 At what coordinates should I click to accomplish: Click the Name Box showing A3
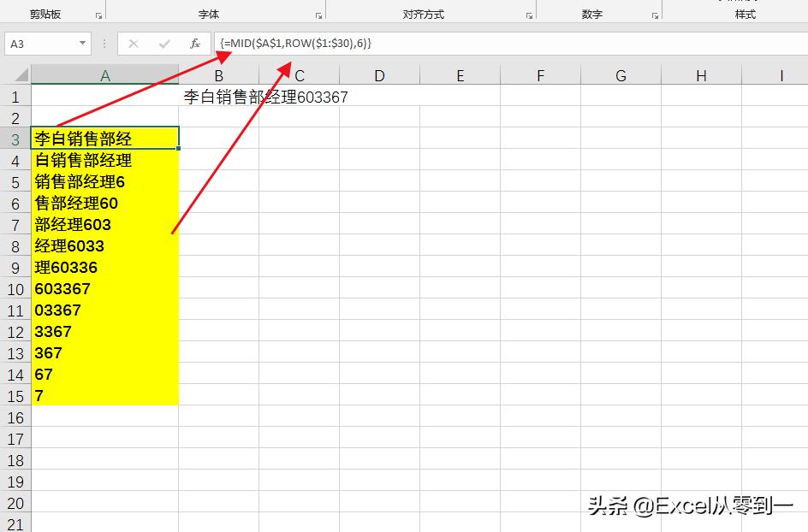[x=39, y=43]
